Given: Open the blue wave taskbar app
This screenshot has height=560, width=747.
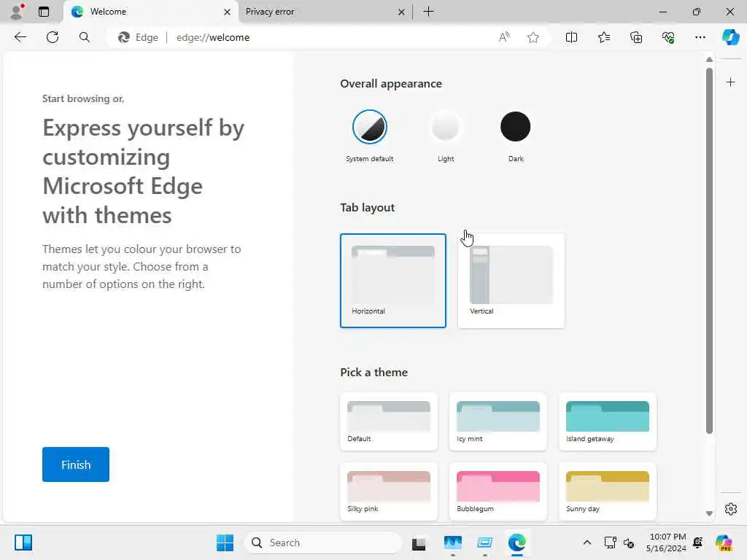Looking at the screenshot, I should pyautogui.click(x=452, y=542).
